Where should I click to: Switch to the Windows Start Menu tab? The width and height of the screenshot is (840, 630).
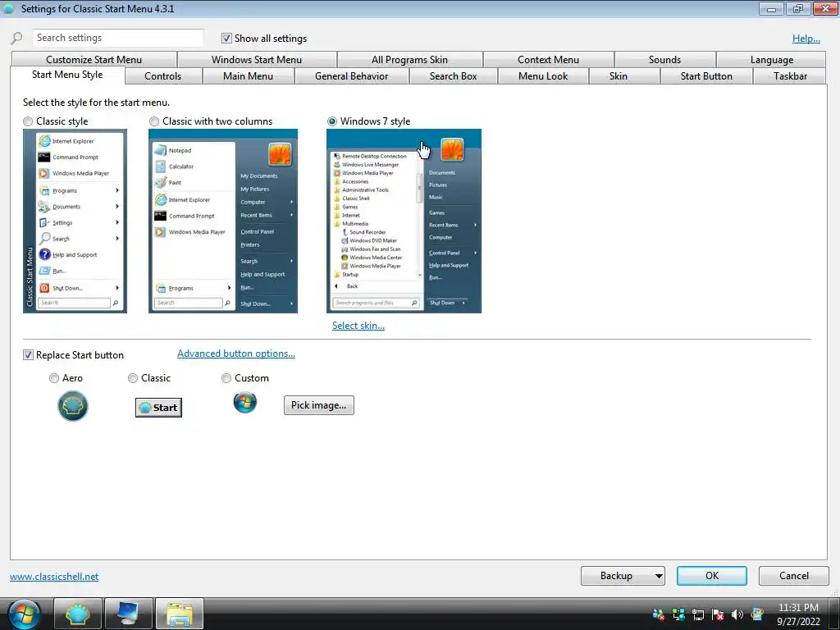click(257, 59)
